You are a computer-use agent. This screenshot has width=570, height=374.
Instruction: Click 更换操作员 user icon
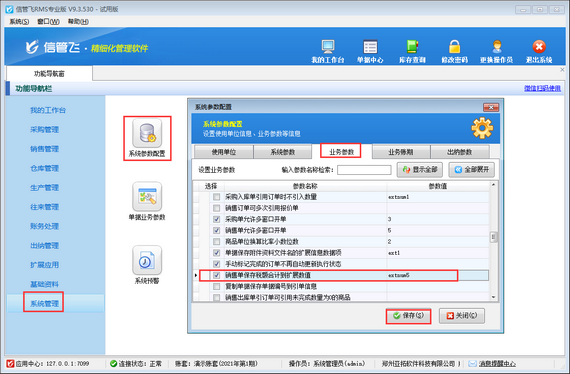click(497, 47)
